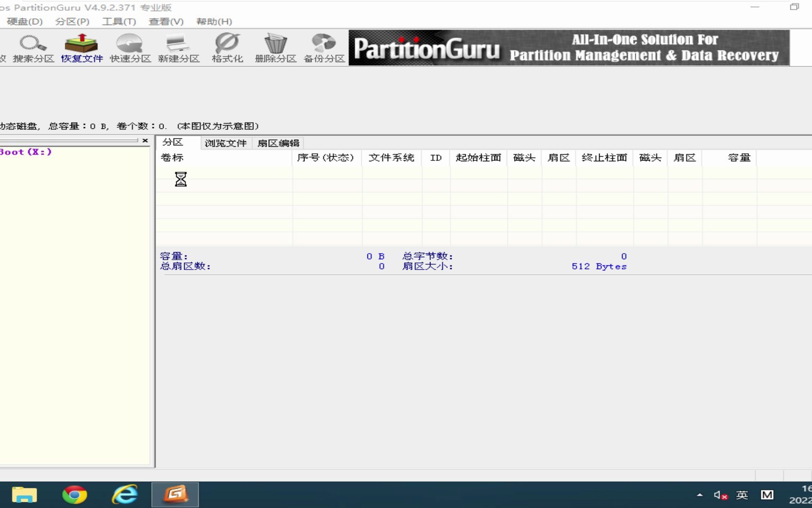Open the 工具(T) menu

[118, 21]
